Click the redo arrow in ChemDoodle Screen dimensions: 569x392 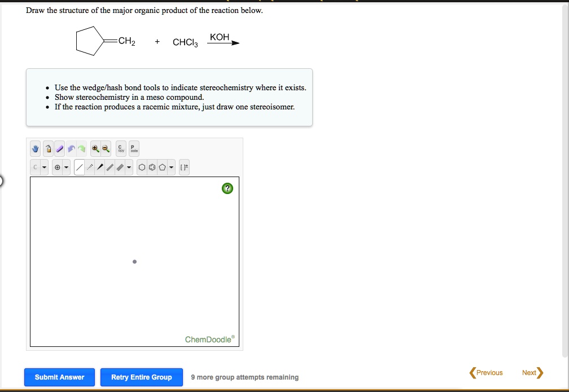pos(82,149)
